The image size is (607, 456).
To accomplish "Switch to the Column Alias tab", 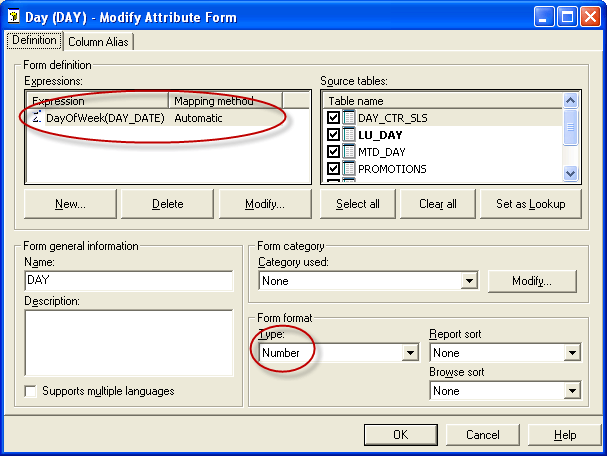I will point(99,41).
